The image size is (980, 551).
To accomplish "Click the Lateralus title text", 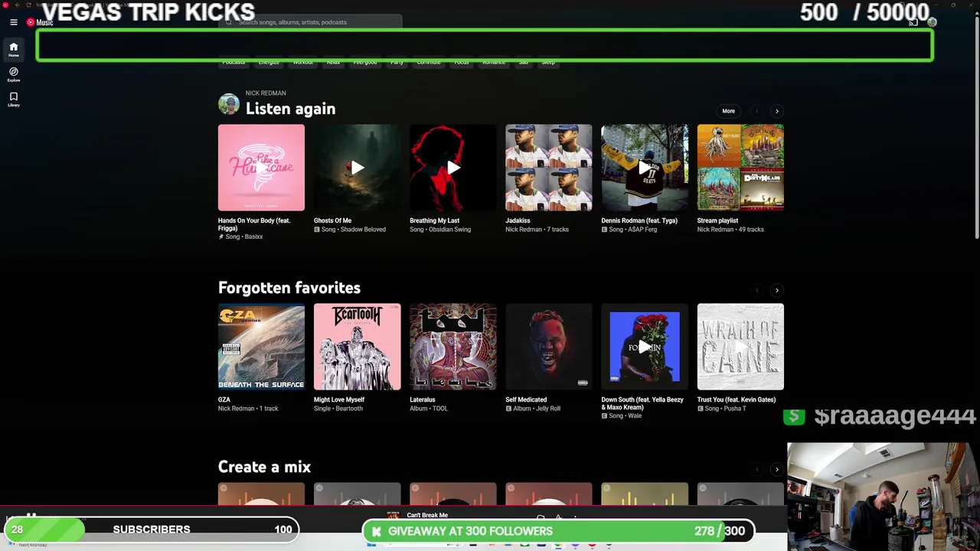I will (422, 399).
